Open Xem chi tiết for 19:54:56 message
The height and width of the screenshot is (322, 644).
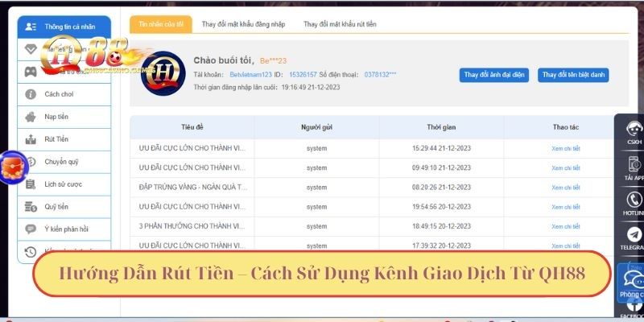(566, 207)
